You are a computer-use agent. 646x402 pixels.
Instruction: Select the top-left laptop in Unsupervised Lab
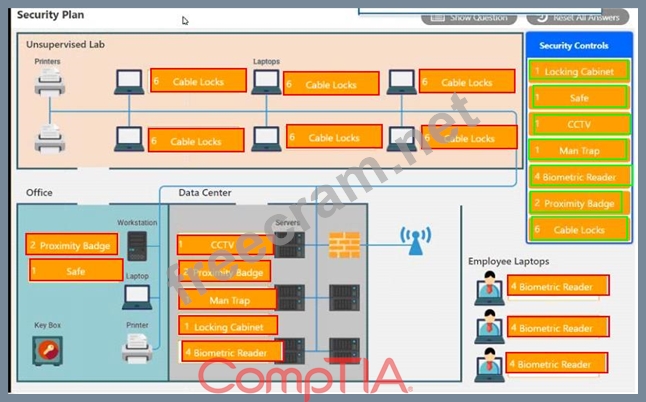tap(129, 82)
